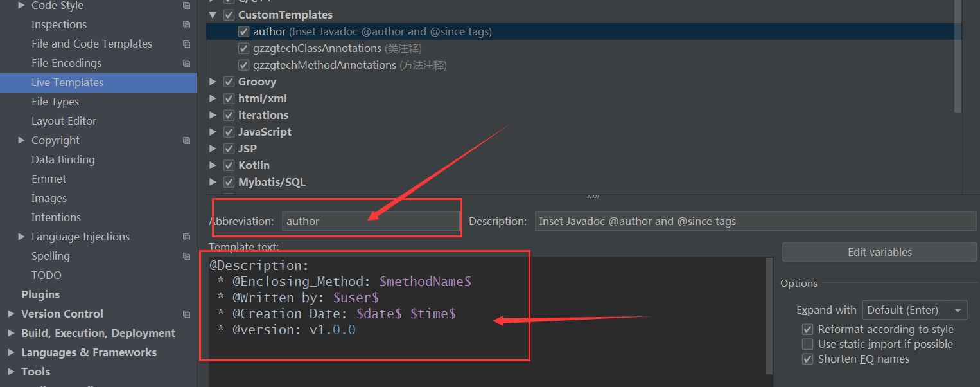Click the template text editor scrollbar

[769, 315]
